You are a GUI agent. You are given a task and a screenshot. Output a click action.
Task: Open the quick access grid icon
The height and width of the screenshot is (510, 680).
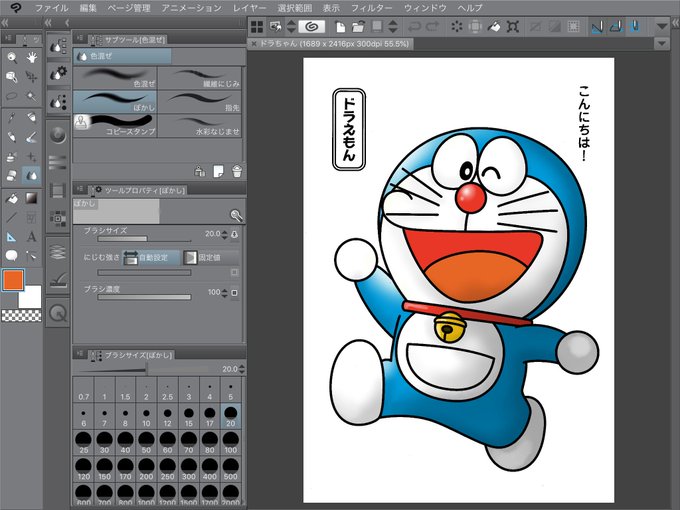click(x=257, y=27)
